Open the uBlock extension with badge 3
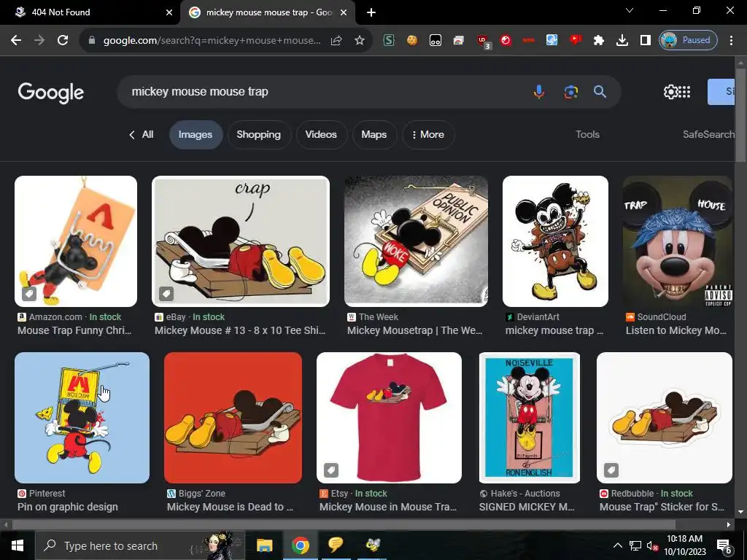 pos(483,42)
